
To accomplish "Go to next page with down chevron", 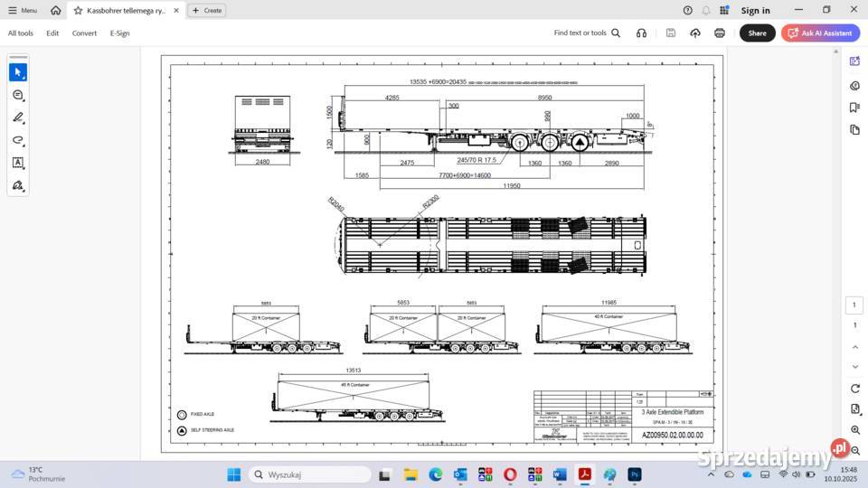I will (x=854, y=366).
